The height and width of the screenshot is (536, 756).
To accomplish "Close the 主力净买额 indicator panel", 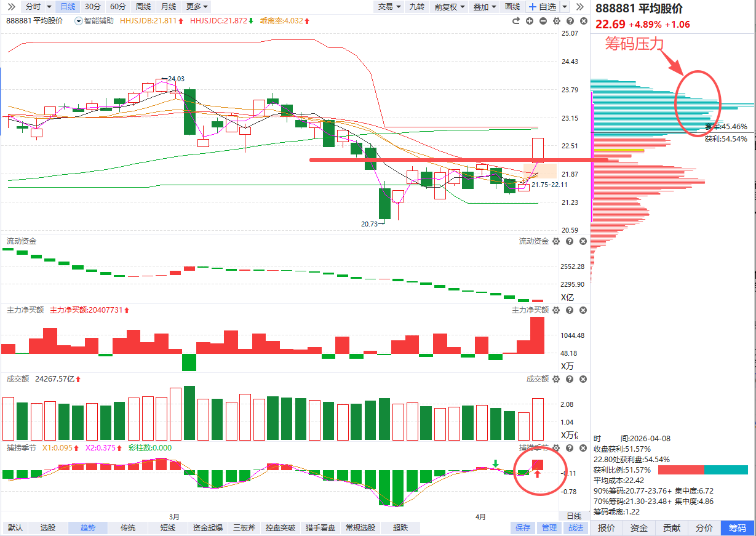I will pos(583,310).
